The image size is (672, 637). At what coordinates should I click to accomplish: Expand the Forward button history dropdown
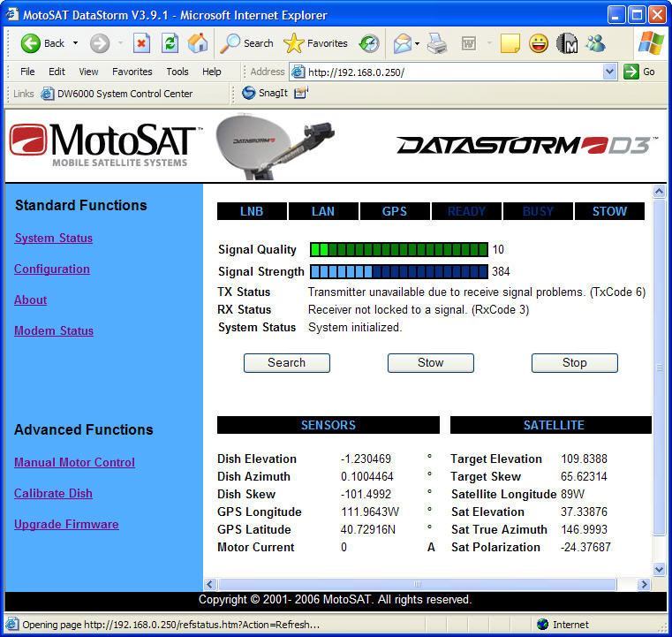tap(120, 43)
